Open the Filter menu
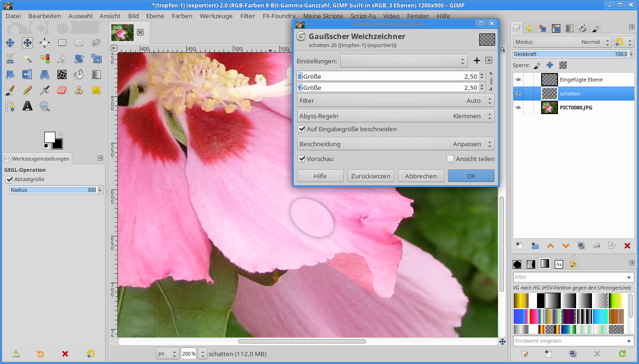 247,16
